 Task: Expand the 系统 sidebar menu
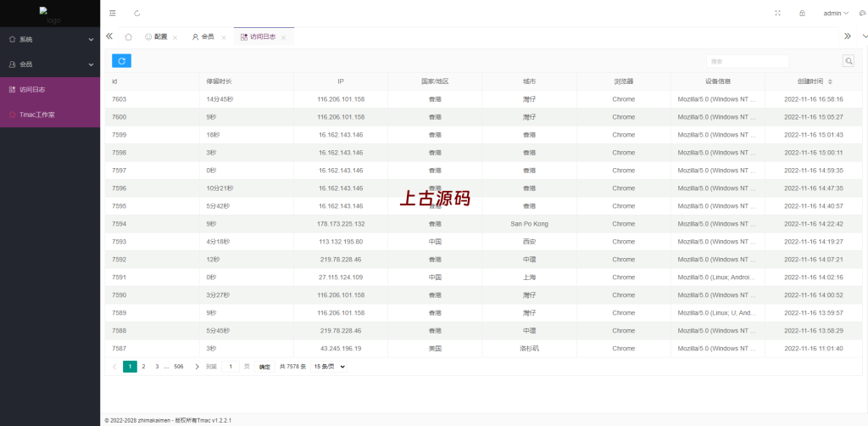pyautogui.click(x=50, y=39)
